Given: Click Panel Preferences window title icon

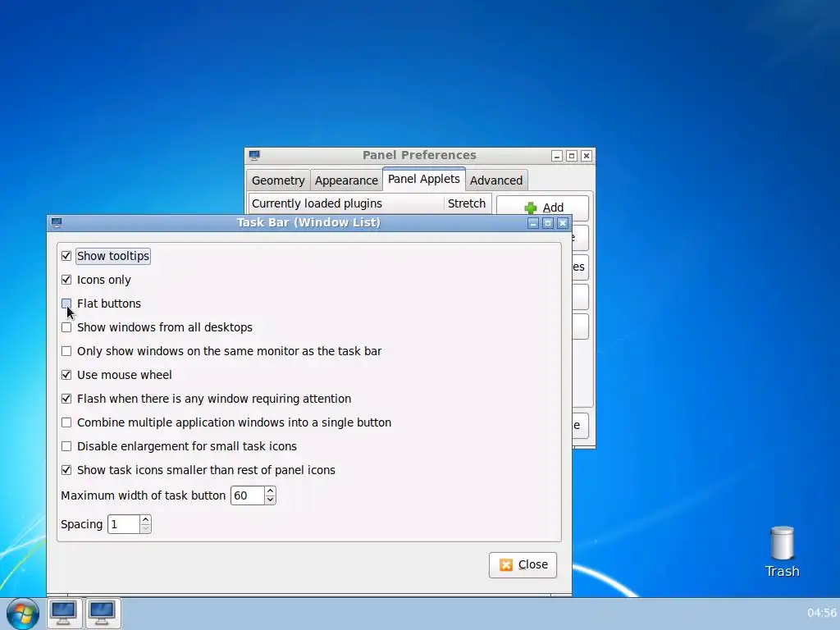Looking at the screenshot, I should click(x=254, y=155).
